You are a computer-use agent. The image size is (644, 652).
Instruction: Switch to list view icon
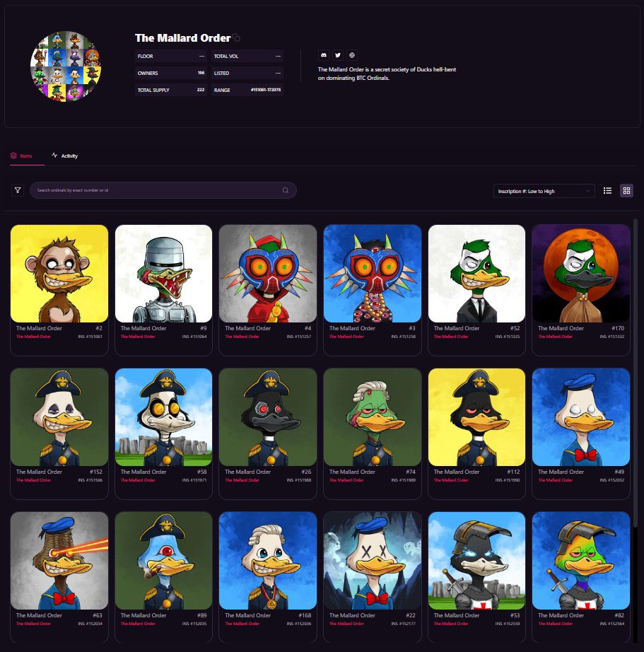[607, 190]
